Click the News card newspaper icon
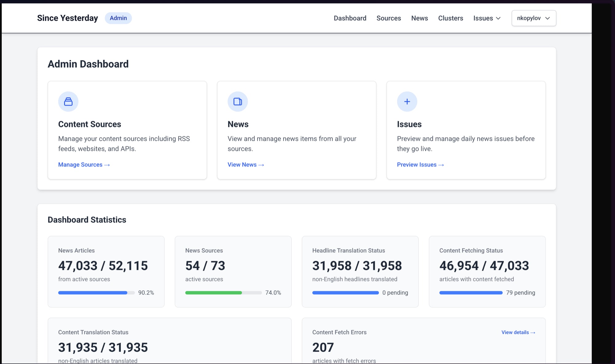 pyautogui.click(x=237, y=101)
